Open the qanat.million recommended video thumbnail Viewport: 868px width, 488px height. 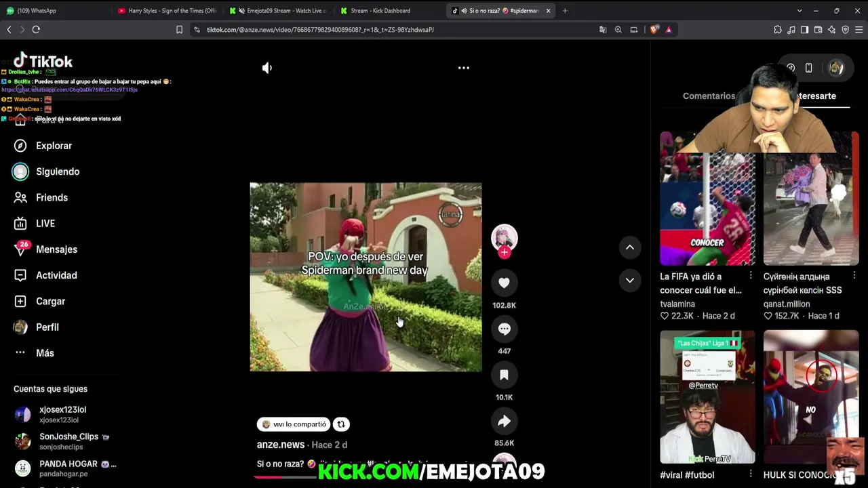pyautogui.click(x=811, y=199)
